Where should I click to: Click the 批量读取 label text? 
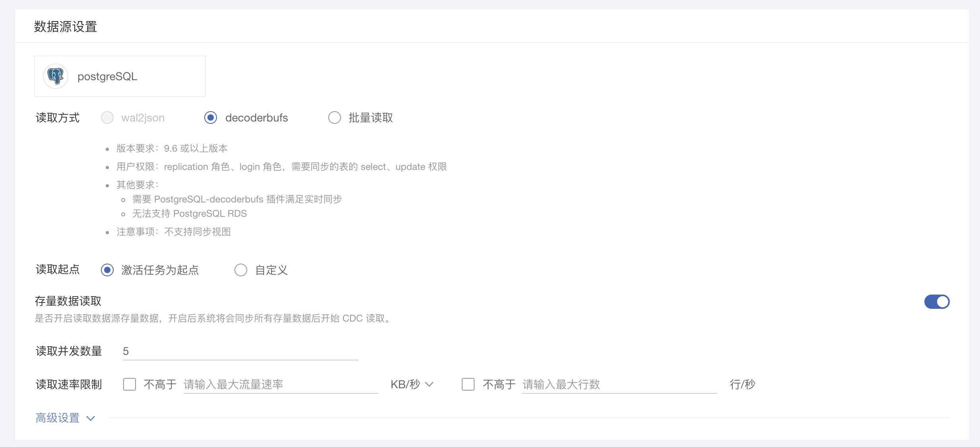[x=370, y=118]
